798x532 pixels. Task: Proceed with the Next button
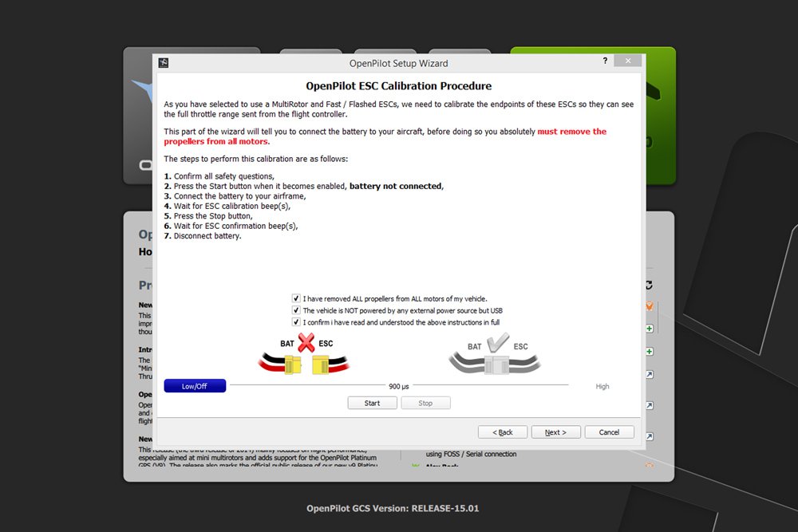click(x=555, y=432)
